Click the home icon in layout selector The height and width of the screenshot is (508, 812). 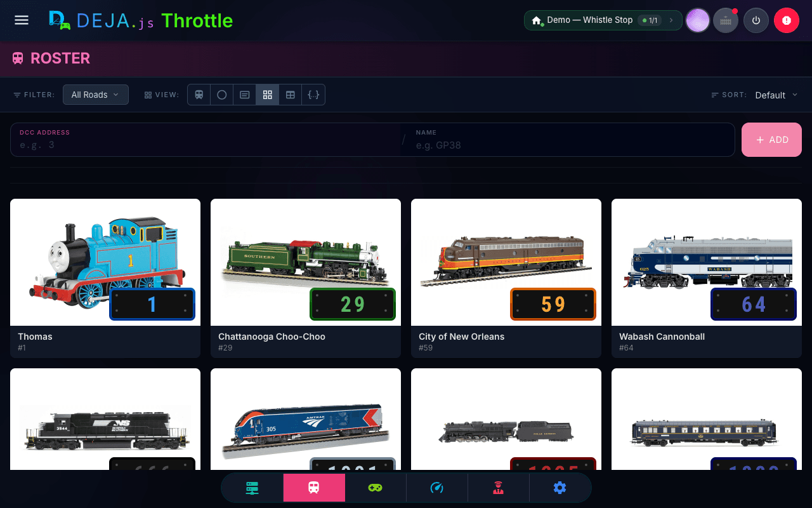tap(537, 20)
